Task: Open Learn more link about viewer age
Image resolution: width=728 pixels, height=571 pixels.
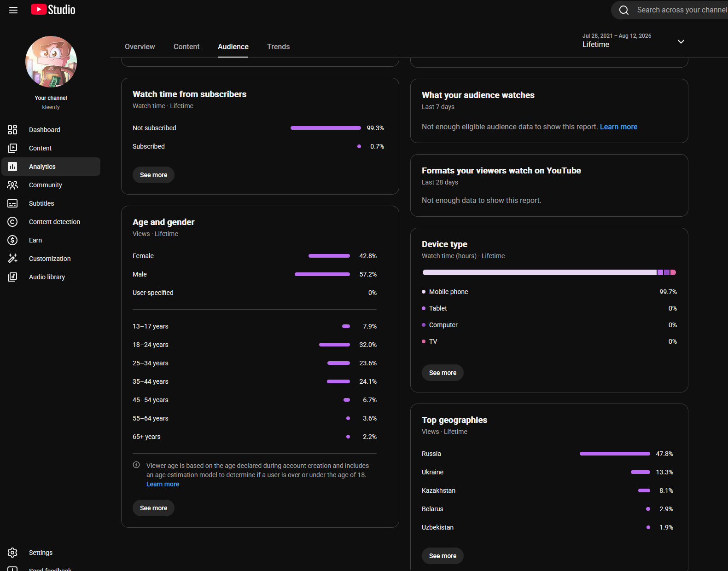Action: click(x=163, y=484)
